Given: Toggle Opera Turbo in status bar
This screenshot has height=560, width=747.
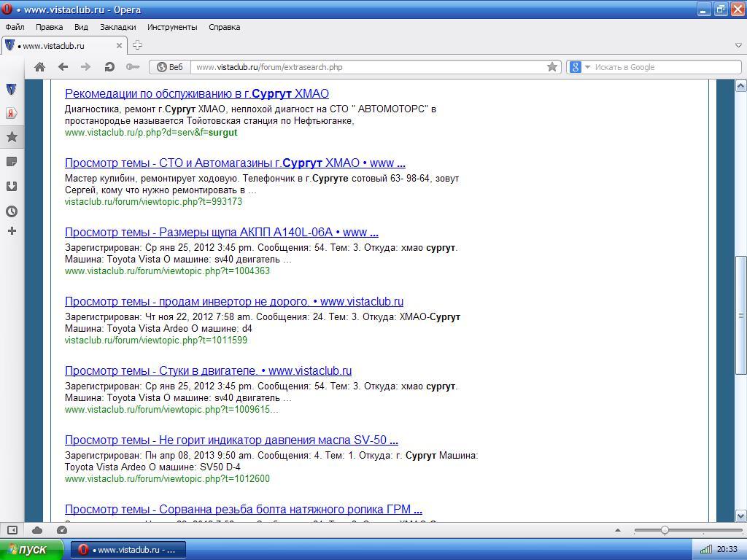Looking at the screenshot, I should pyautogui.click(x=62, y=530).
